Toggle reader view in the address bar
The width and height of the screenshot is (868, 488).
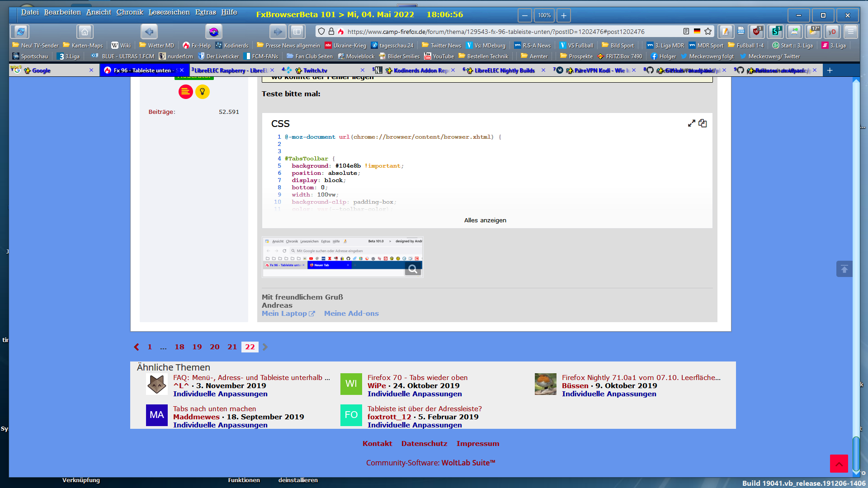pyautogui.click(x=686, y=32)
